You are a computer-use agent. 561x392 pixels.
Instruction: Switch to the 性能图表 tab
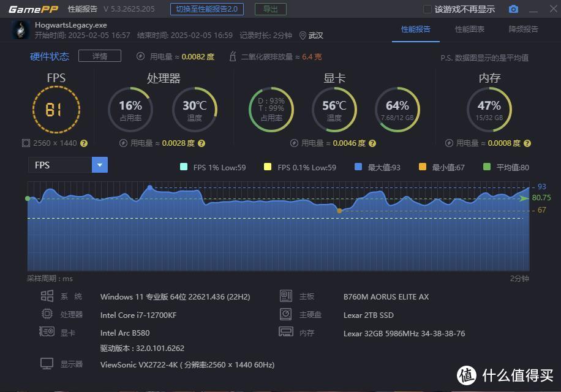coord(469,29)
